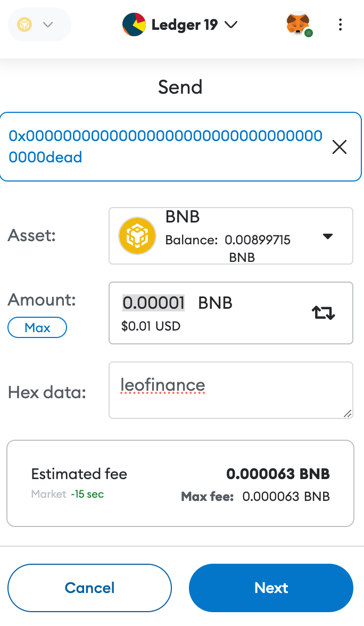
Task: Click the $0.01 USD converted value
Action: (151, 326)
